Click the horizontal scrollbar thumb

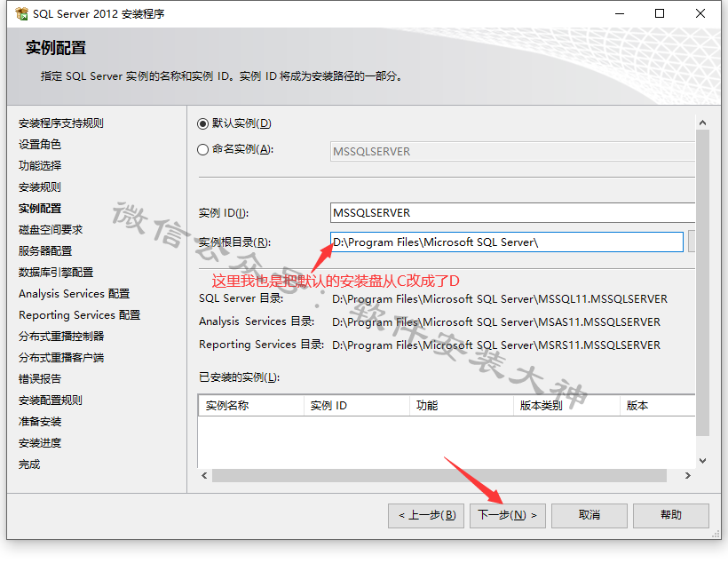[x=439, y=475]
